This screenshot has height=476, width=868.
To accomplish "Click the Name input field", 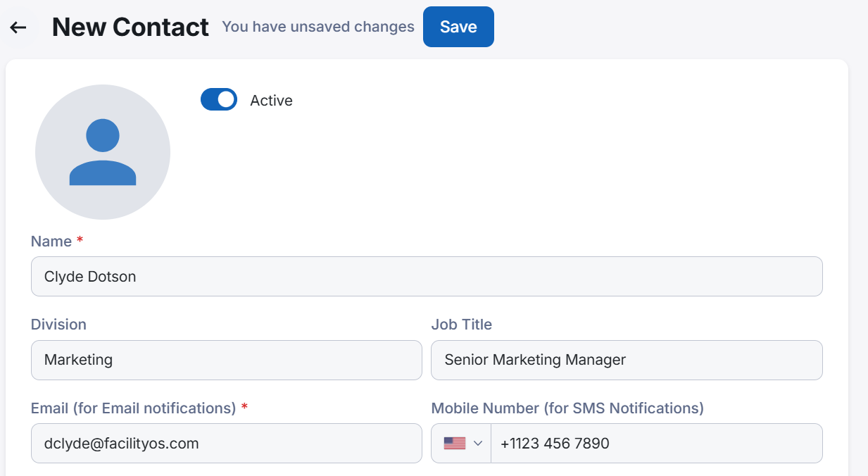I will [426, 276].
